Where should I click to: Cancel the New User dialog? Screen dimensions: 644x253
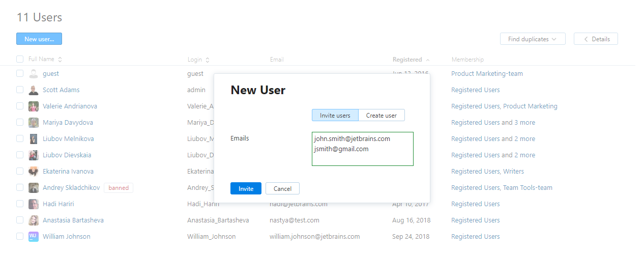click(282, 188)
